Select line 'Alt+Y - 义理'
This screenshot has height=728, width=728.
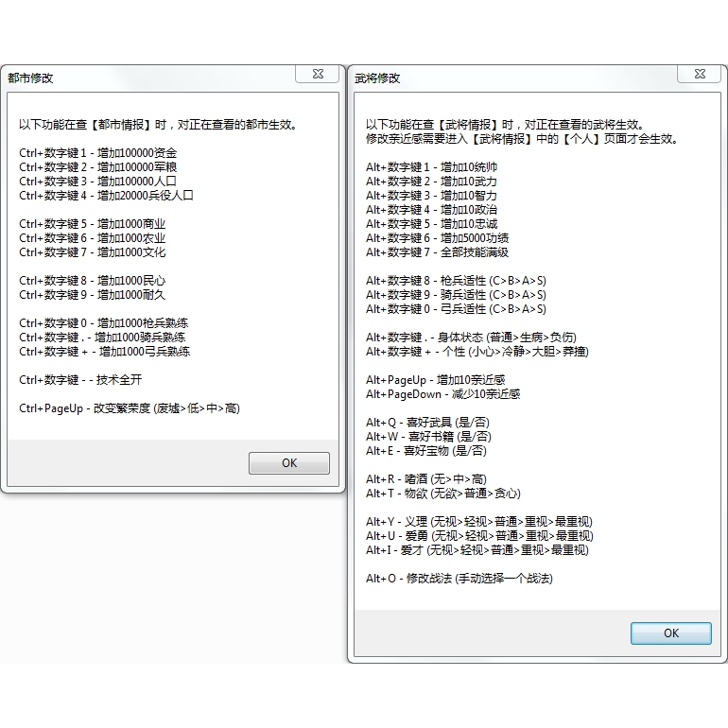click(479, 521)
